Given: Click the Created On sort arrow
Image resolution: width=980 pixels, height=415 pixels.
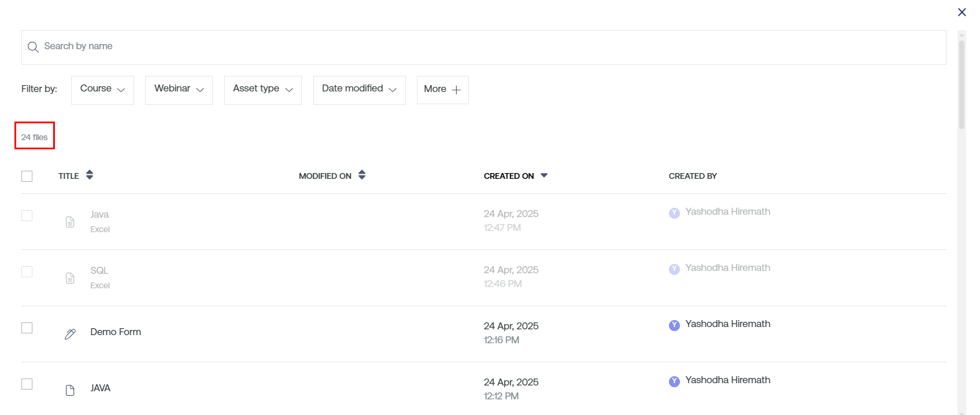Looking at the screenshot, I should coord(544,175).
